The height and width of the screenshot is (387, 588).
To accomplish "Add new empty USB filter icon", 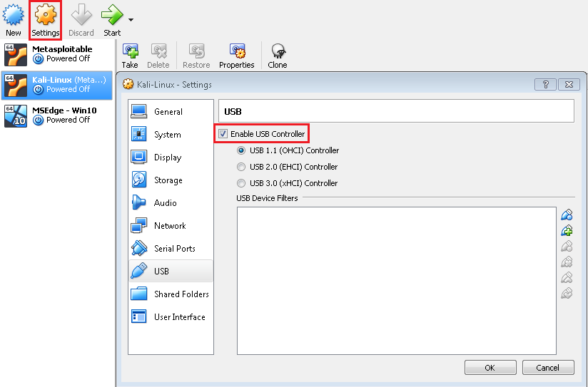I will (x=567, y=215).
